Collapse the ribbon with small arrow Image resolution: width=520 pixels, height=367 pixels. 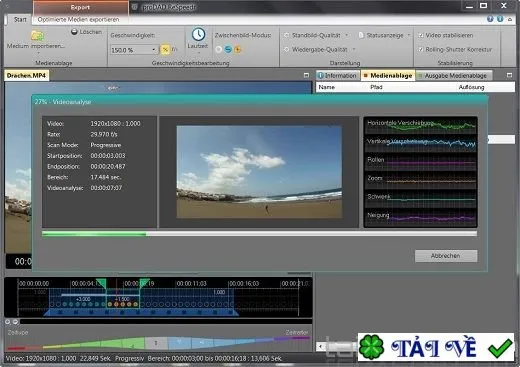pos(510,20)
